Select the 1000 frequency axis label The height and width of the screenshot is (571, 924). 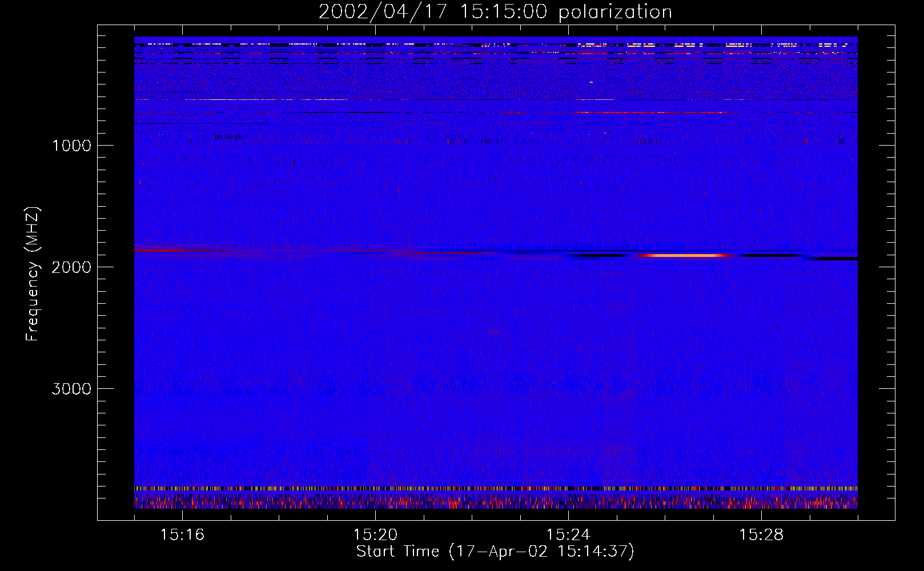tap(71, 146)
